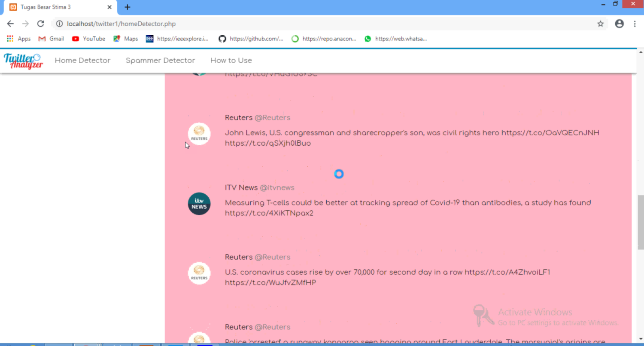The width and height of the screenshot is (644, 346).
Task: Bookmark this page with star icon
Action: pos(600,24)
